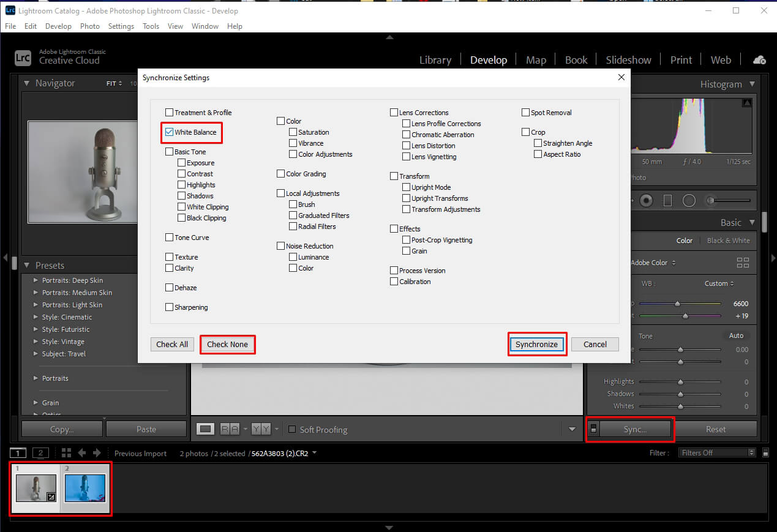The width and height of the screenshot is (777, 532).
Task: Enable the Soft Proofing checkbox
Action: [292, 429]
